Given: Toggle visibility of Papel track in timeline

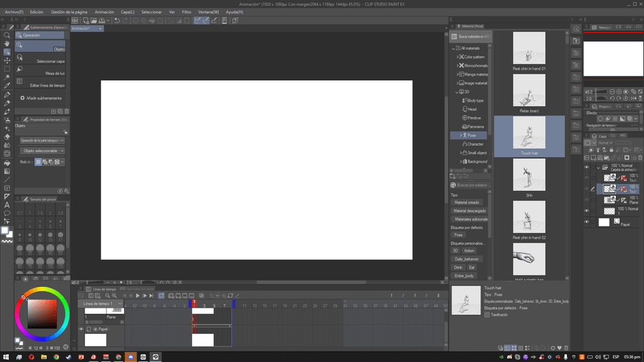Looking at the screenshot, I should coord(81,329).
